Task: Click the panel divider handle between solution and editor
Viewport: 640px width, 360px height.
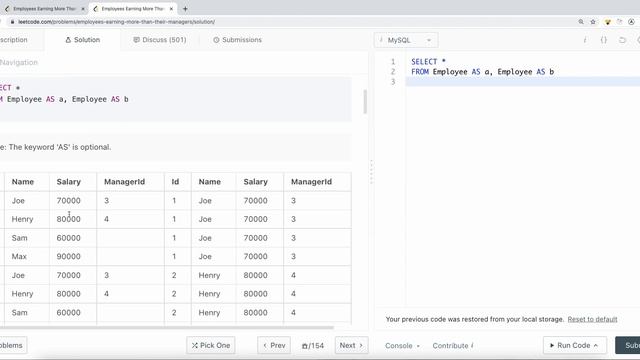Action: coord(371,171)
